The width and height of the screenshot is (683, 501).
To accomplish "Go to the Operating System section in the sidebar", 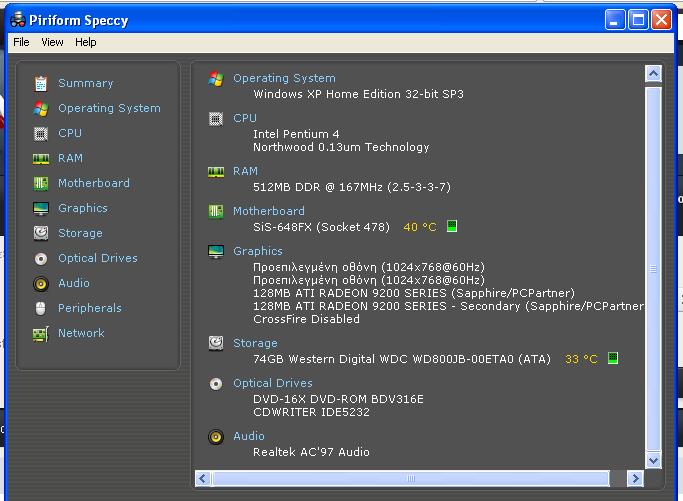I will click(x=109, y=108).
